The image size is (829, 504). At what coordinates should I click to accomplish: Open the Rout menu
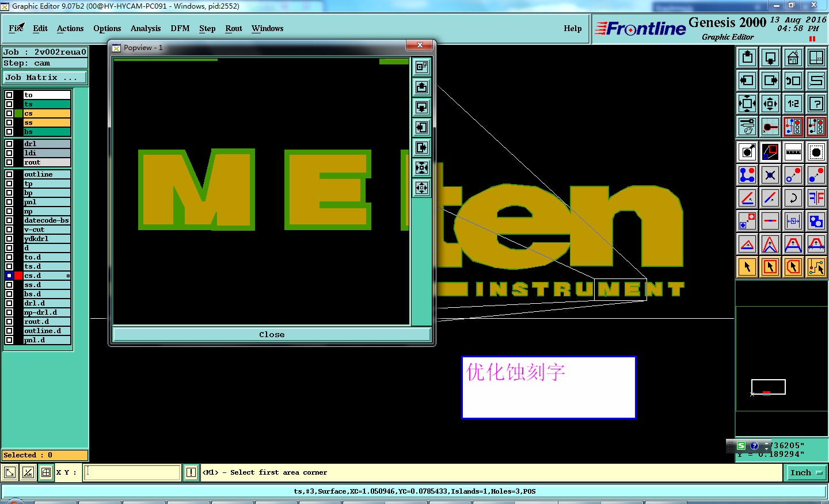234,28
